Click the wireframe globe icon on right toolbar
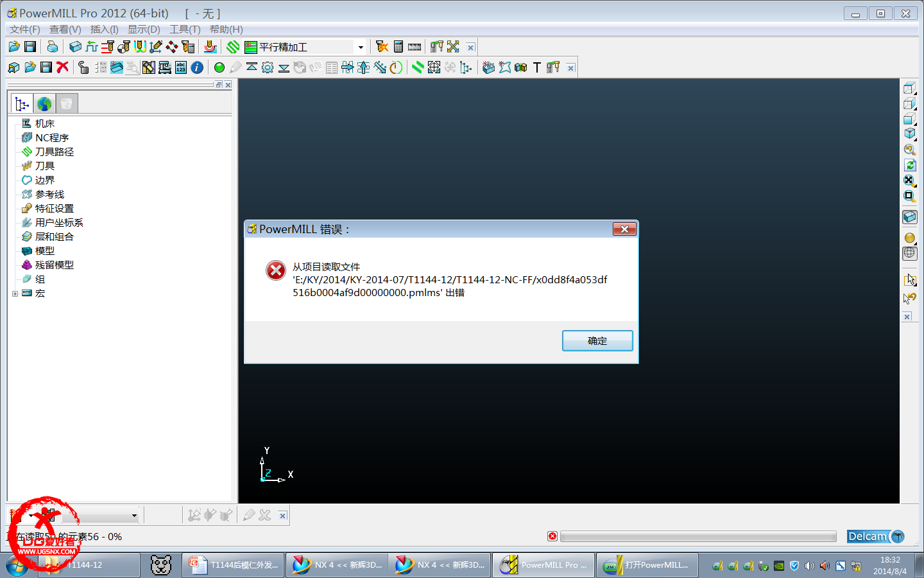 pos(910,253)
